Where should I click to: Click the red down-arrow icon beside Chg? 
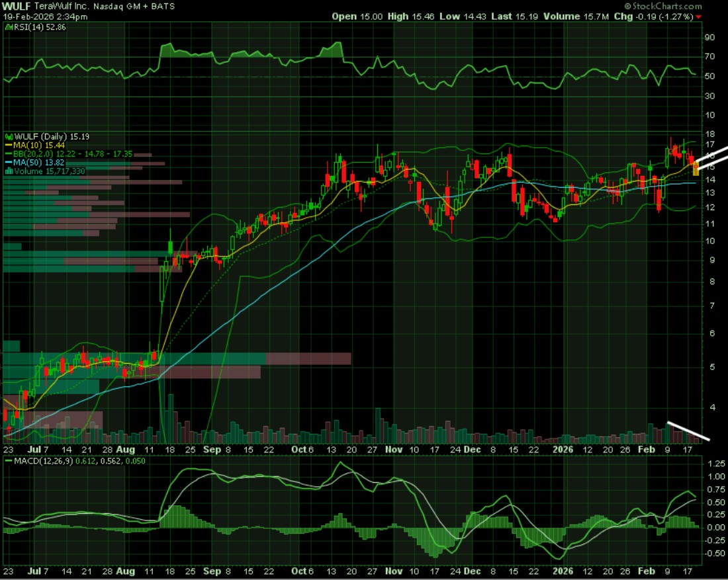pos(698,17)
